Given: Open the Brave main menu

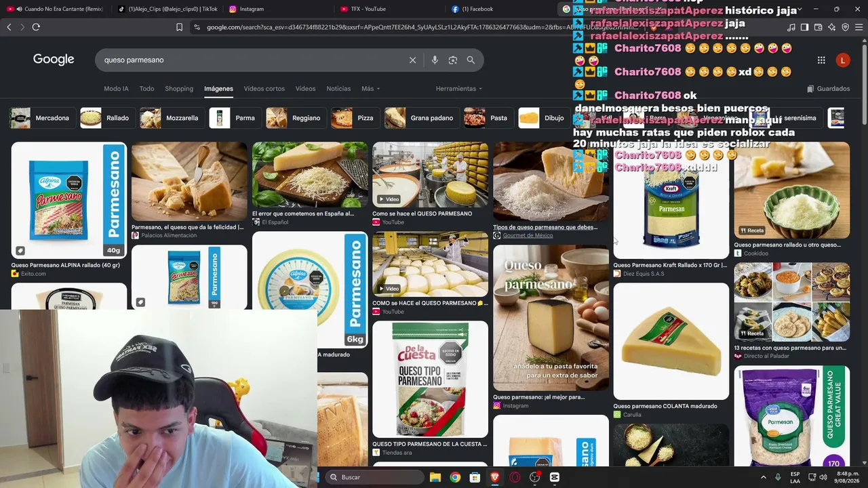Looking at the screenshot, I should 859,27.
